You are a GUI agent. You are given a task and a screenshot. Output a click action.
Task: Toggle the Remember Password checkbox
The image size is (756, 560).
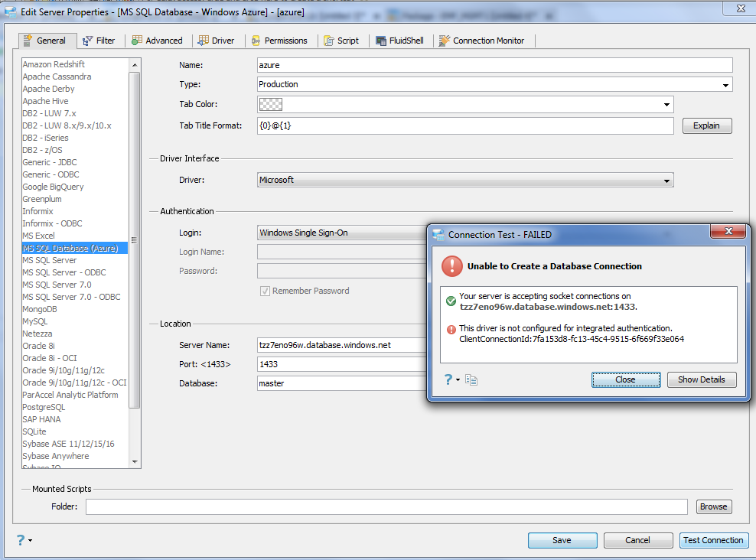265,291
